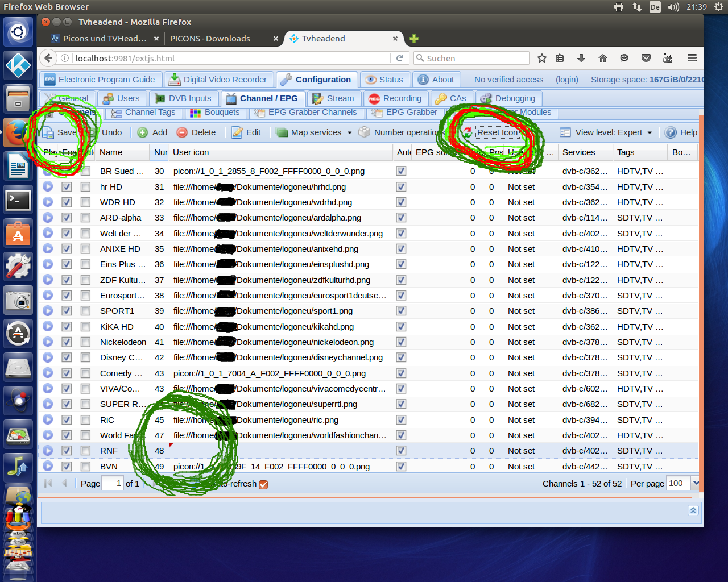Toggle Enabled checkbox for hr HD
This screenshot has height=582, width=728.
[67, 186]
